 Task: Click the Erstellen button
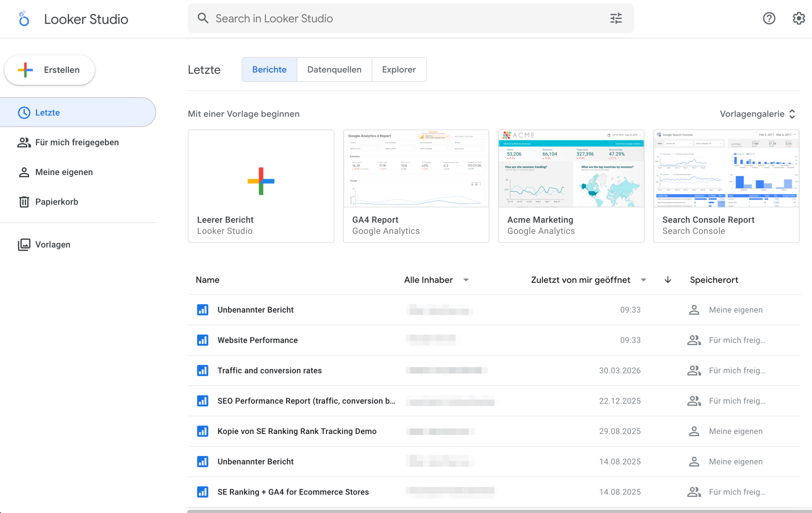(49, 70)
